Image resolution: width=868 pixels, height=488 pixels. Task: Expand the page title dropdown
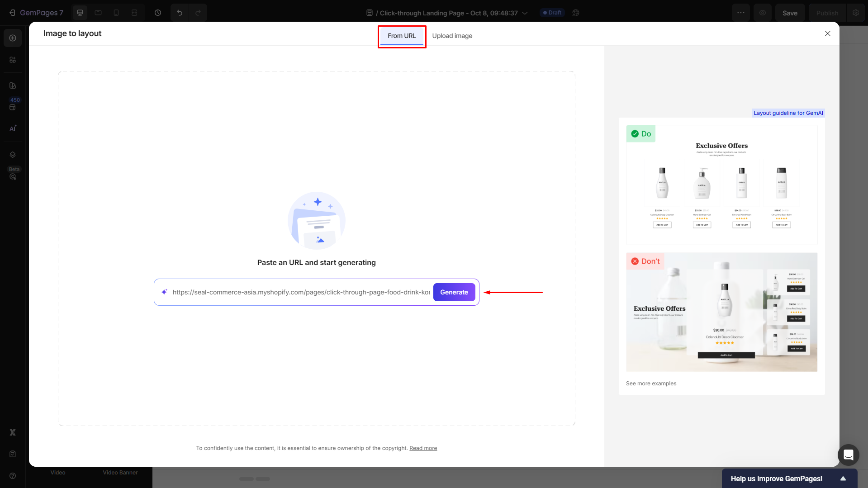coord(525,13)
